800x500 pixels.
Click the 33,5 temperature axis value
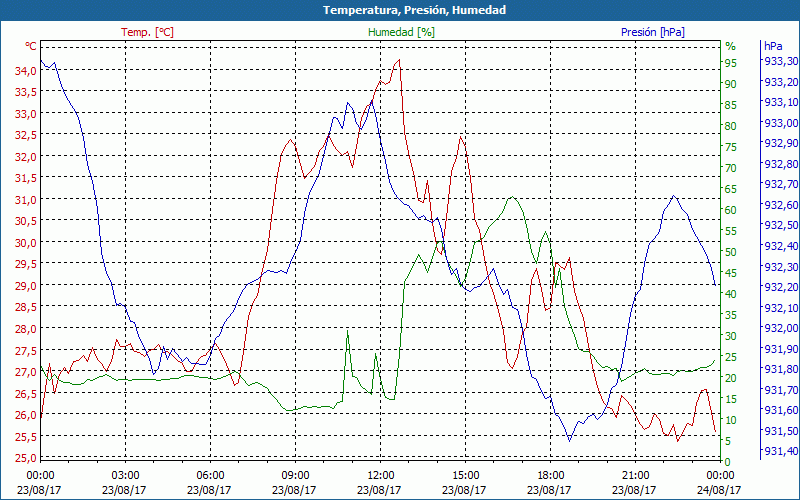click(x=26, y=92)
